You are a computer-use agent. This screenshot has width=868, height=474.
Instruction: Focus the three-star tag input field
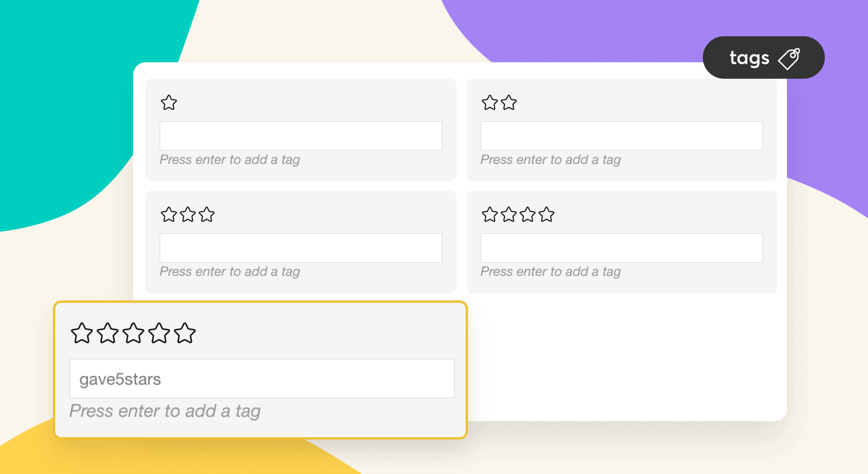tap(300, 248)
